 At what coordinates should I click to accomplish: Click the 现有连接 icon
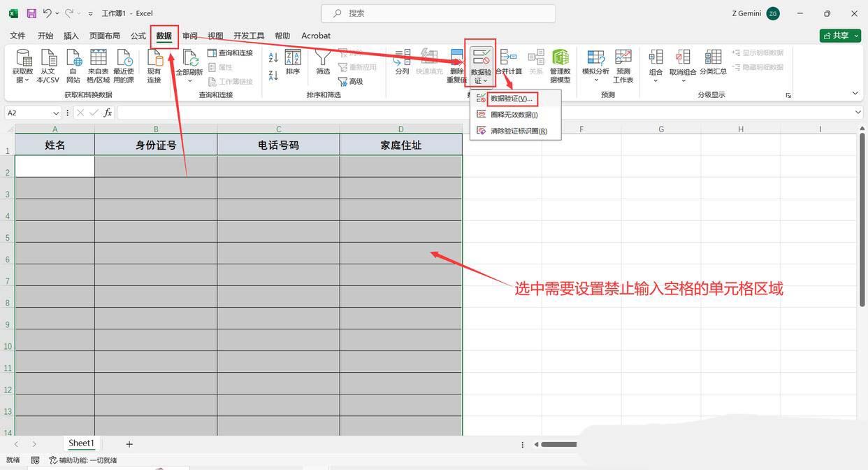[x=154, y=59]
